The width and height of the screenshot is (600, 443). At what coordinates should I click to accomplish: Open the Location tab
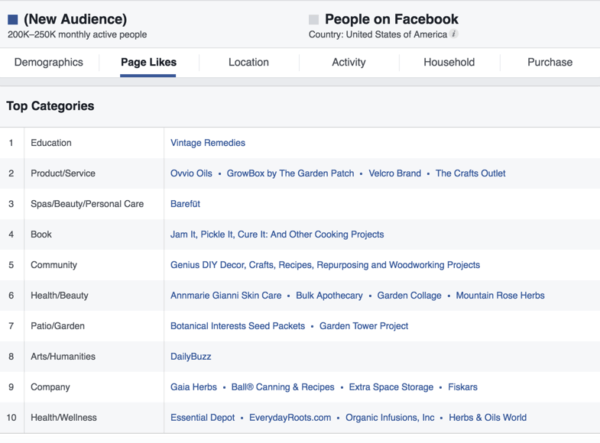[249, 62]
